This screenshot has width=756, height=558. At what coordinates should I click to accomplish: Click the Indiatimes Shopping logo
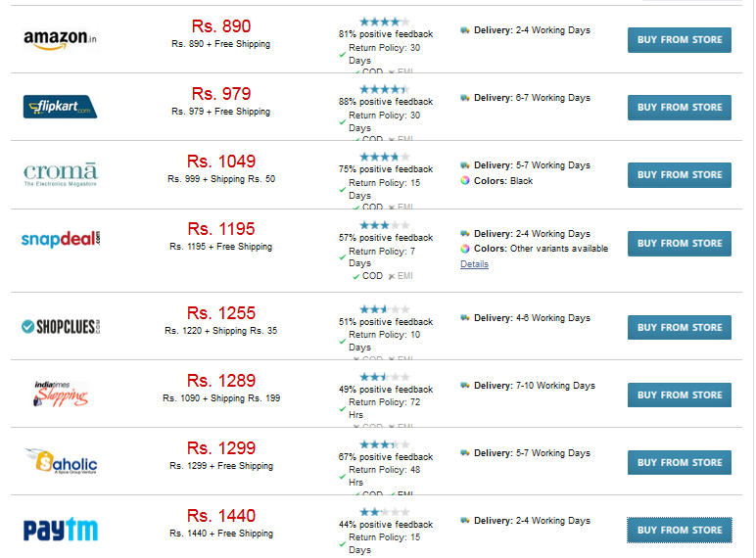click(61, 394)
